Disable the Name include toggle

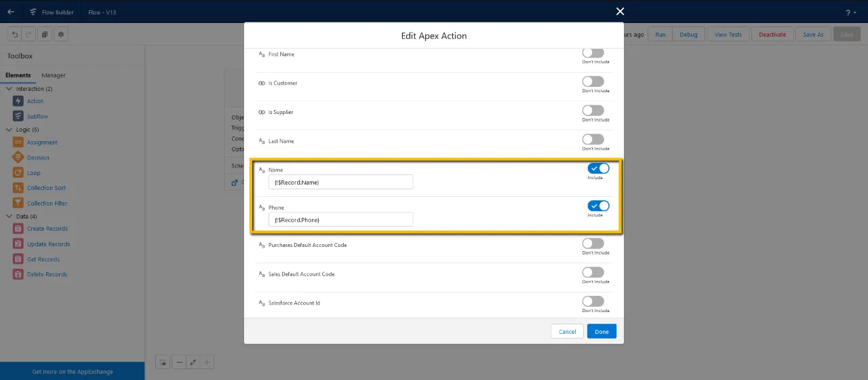pyautogui.click(x=598, y=168)
